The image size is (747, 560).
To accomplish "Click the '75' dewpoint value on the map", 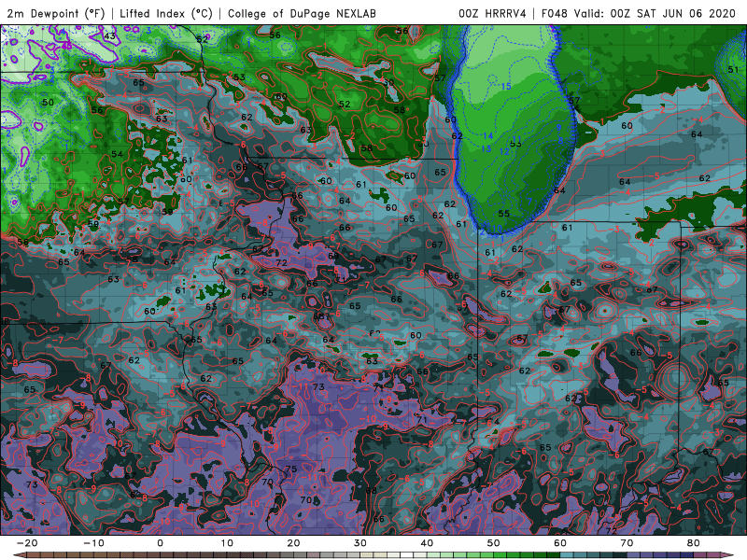I will click(x=291, y=469).
